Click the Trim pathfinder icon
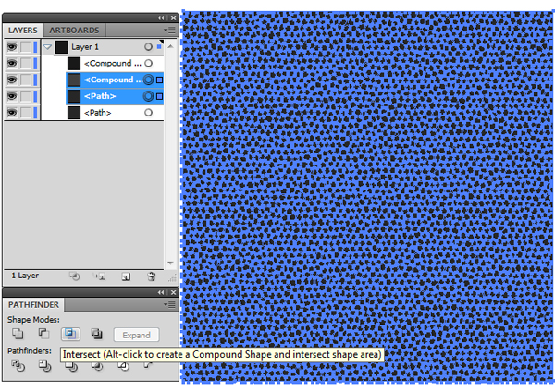Screen dimensions: 555x392 click(44, 365)
